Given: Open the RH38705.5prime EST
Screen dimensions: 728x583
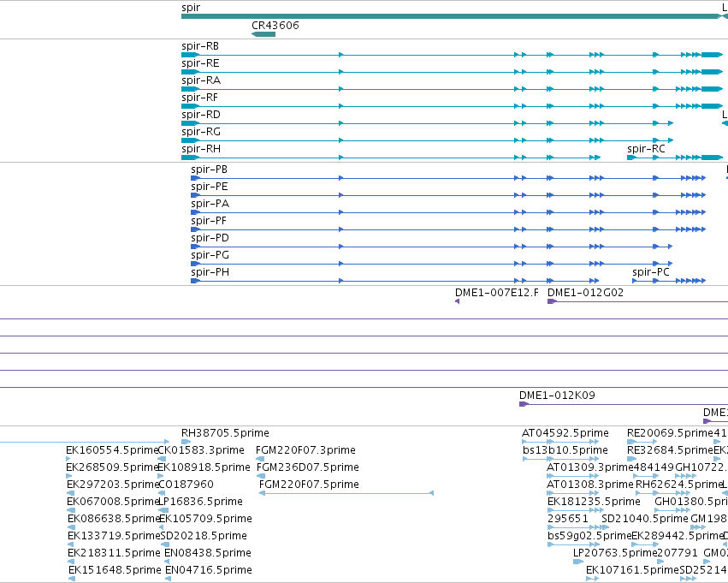Looking at the screenshot, I should click(x=225, y=433).
